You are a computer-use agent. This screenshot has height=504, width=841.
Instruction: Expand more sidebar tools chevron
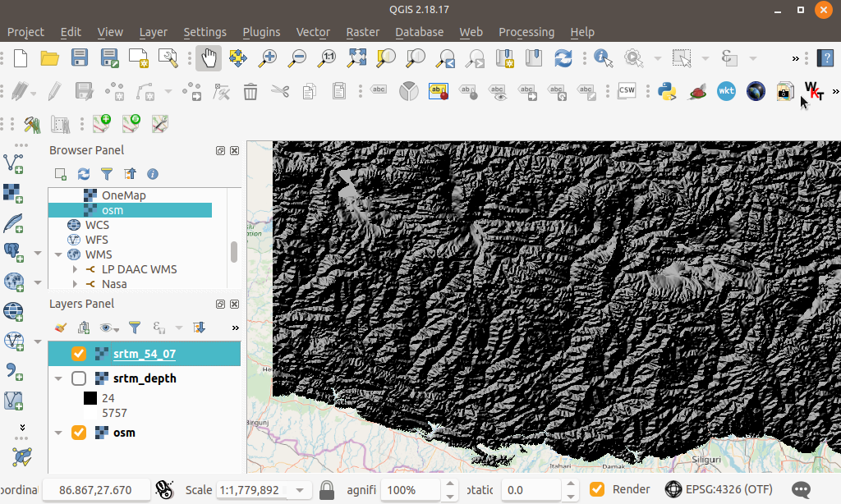click(22, 428)
